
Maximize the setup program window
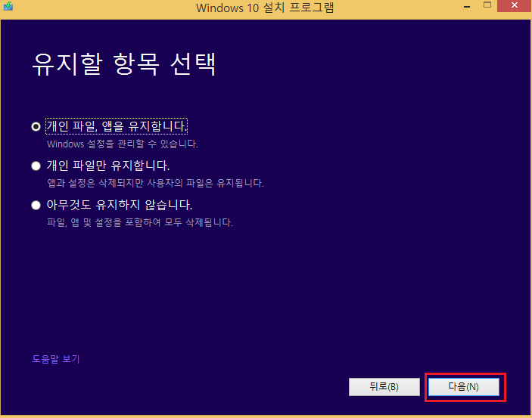click(x=487, y=5)
